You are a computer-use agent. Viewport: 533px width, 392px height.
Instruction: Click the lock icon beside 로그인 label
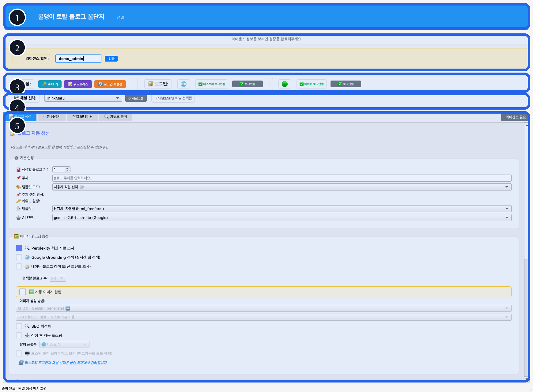coord(150,84)
